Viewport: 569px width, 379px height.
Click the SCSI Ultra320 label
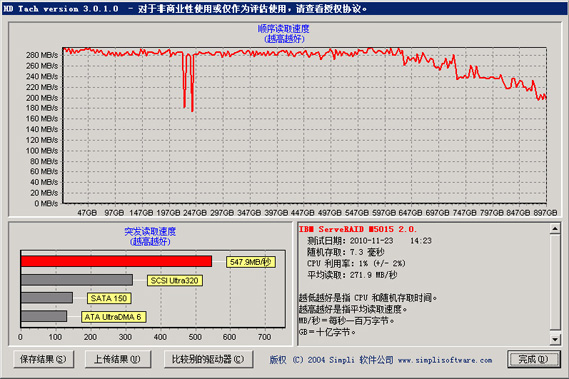[175, 280]
